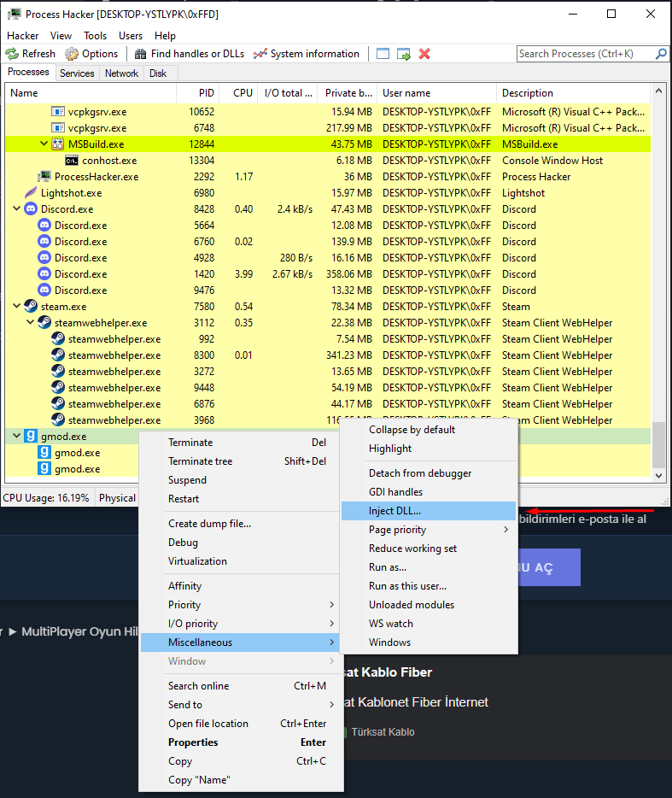Viewport: 672px width, 798px height.
Task: Select the MSBuild.exe process icon
Action: pyautogui.click(x=58, y=144)
